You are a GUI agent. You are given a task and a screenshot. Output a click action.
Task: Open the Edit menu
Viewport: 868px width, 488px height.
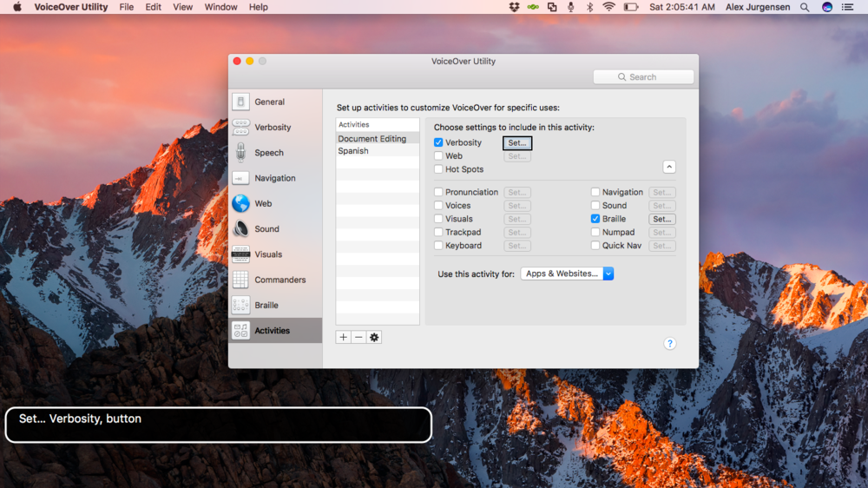(x=154, y=7)
